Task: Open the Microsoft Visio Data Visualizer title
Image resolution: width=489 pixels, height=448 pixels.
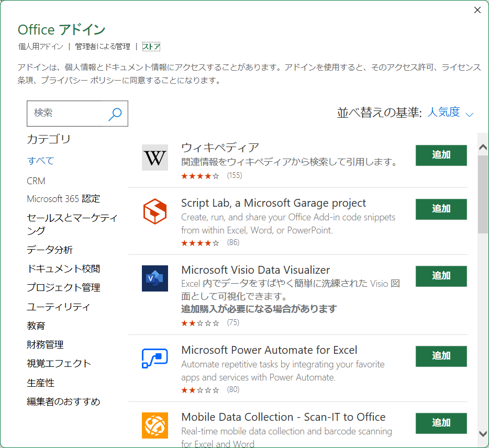Action: [x=255, y=270]
